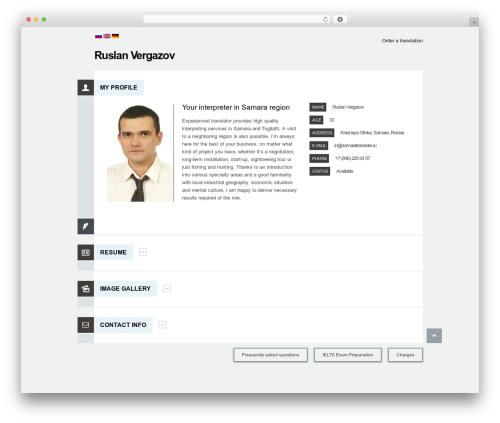Click the Available status value
The height and width of the screenshot is (423, 500).
(345, 171)
